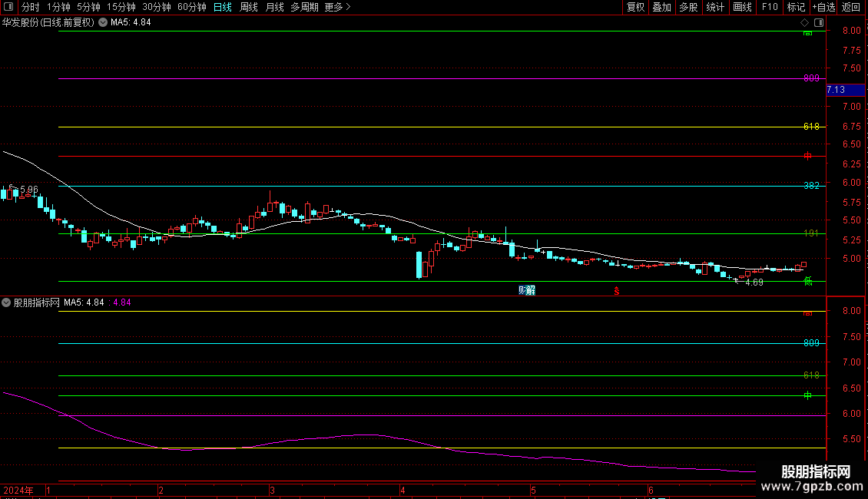Switch to 分时 intraday view
868x499 pixels.
click(31, 7)
